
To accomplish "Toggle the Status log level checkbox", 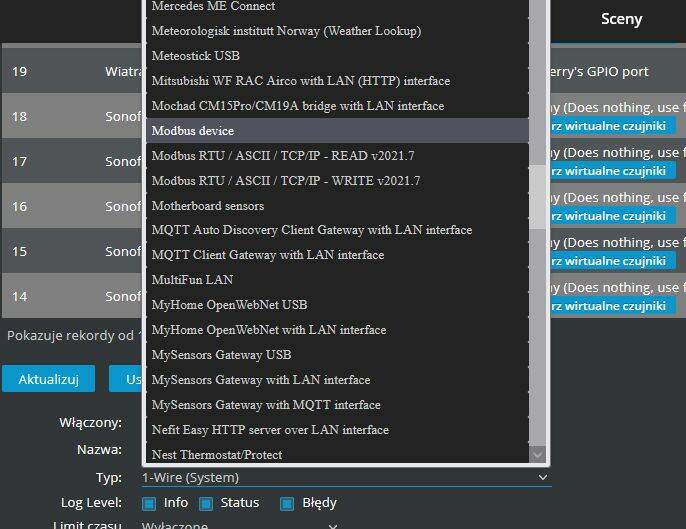I will (x=206, y=504).
